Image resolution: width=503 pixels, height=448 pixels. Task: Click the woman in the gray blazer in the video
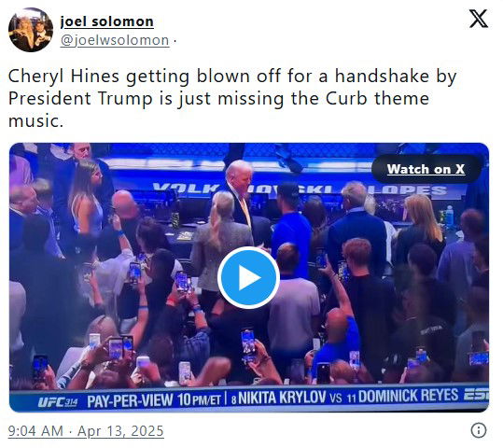tap(220, 244)
